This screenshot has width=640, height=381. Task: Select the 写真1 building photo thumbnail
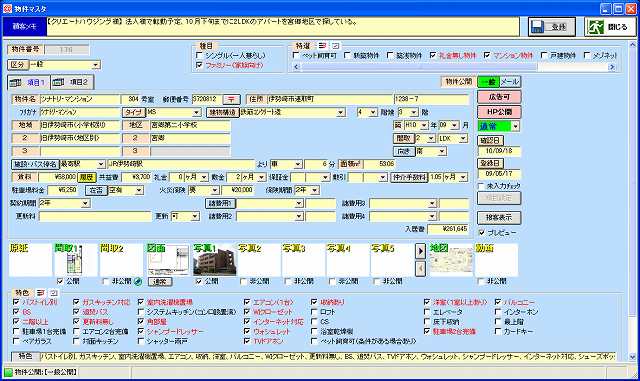(214, 260)
